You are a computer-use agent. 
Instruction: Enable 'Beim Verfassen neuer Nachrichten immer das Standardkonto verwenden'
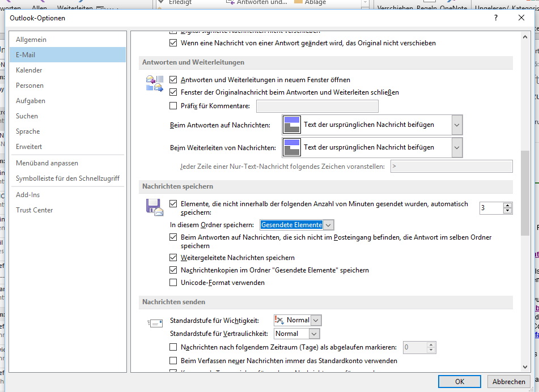(173, 361)
